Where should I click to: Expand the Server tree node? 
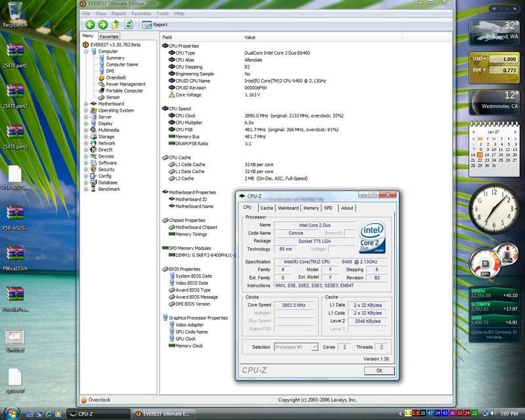pos(86,117)
